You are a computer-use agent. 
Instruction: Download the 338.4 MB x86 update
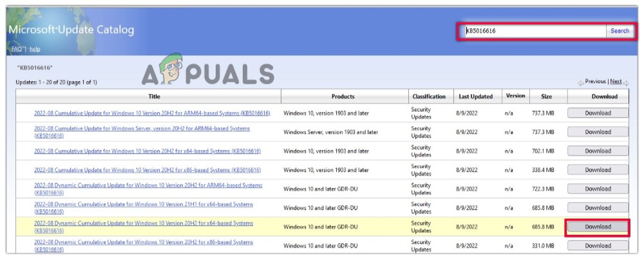point(598,170)
